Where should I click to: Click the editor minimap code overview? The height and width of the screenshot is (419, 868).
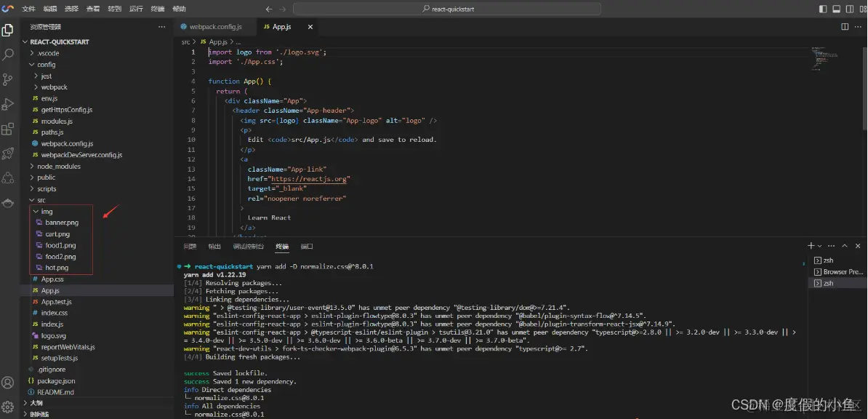tap(825, 58)
